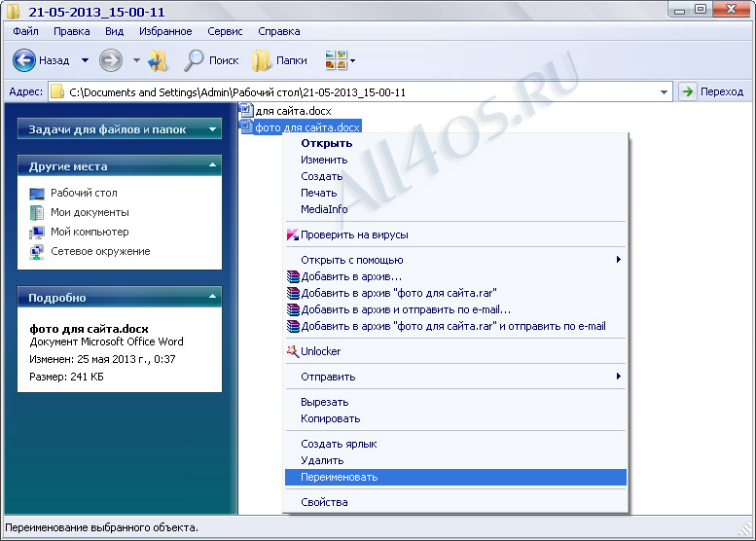Select Проверить на вирусы
This screenshot has height=541, width=756.
[x=455, y=234]
